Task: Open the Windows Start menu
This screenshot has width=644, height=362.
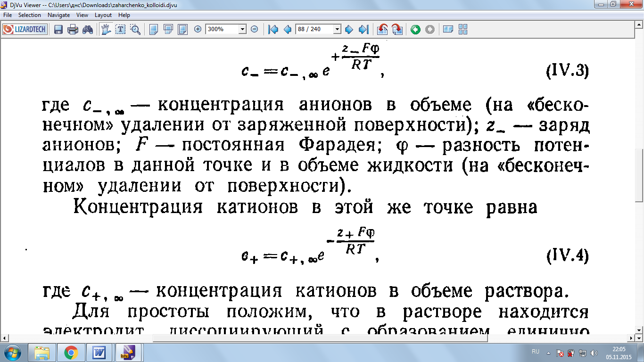Action: [12, 352]
